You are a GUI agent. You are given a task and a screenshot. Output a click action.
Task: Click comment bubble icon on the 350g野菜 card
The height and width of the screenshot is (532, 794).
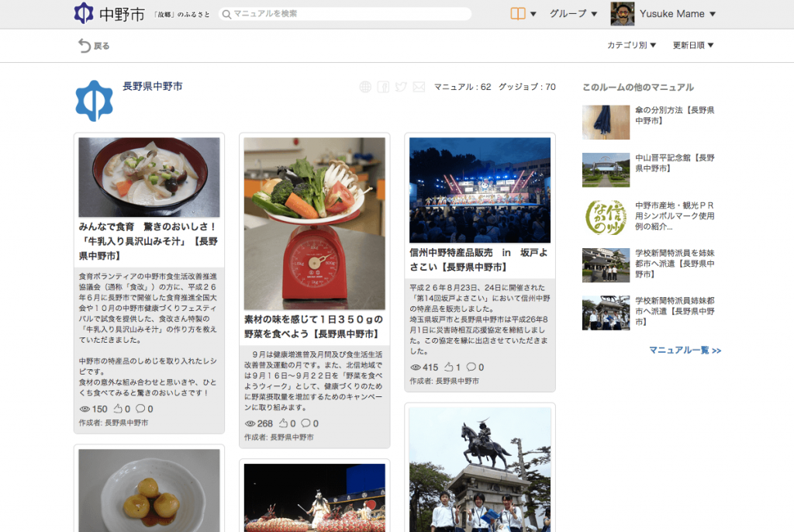(x=306, y=423)
